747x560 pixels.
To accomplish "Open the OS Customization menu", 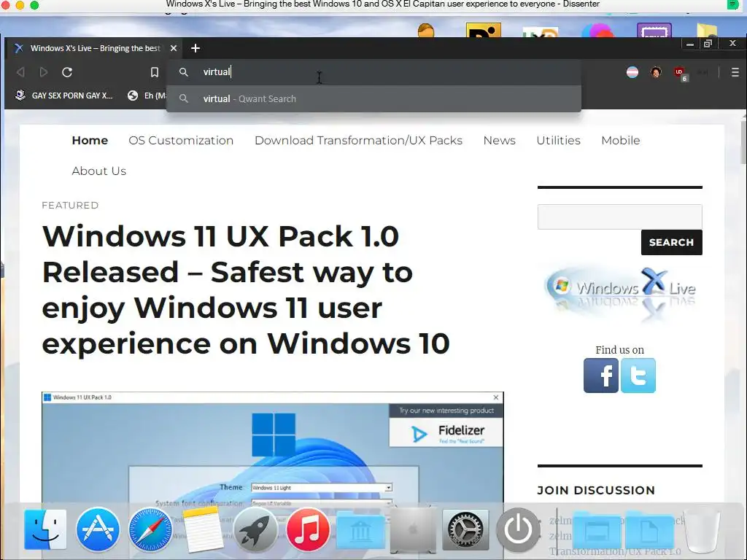I will pos(181,141).
